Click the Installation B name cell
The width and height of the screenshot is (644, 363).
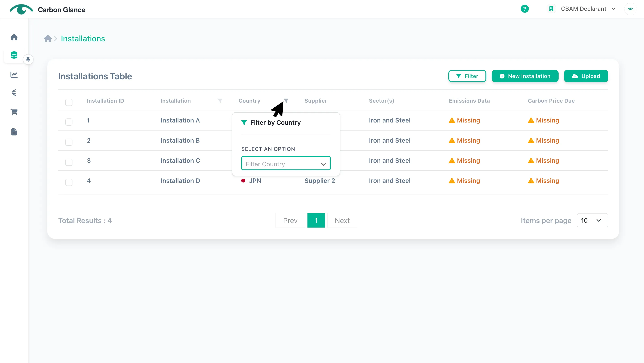(x=180, y=140)
